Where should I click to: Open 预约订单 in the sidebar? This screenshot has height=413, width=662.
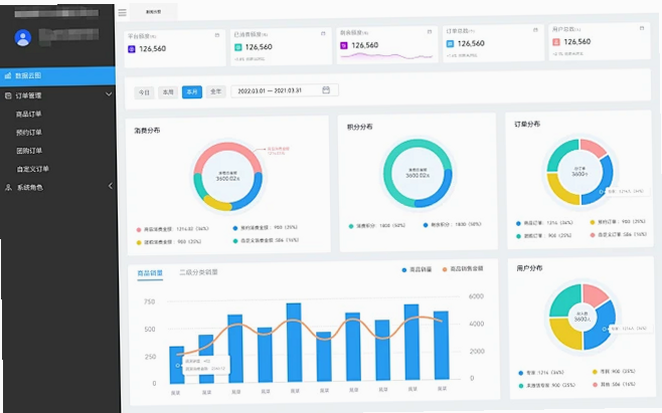point(29,132)
